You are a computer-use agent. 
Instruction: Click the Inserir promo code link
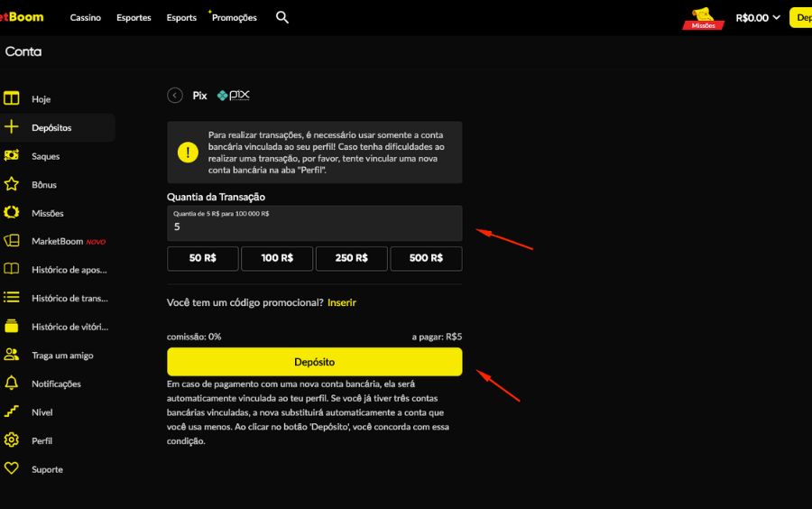click(342, 302)
